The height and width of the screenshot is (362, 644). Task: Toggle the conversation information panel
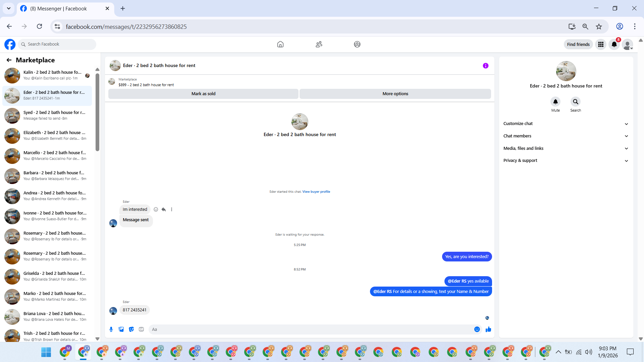point(485,66)
